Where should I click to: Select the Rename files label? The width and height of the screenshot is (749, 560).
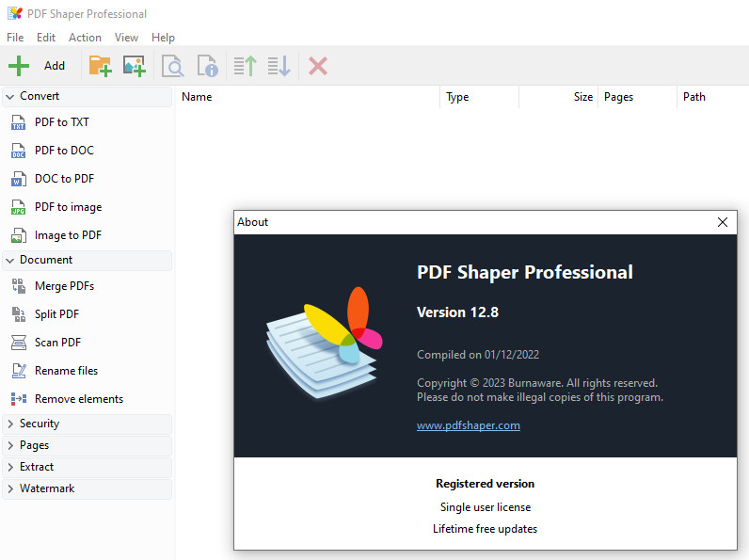click(66, 370)
